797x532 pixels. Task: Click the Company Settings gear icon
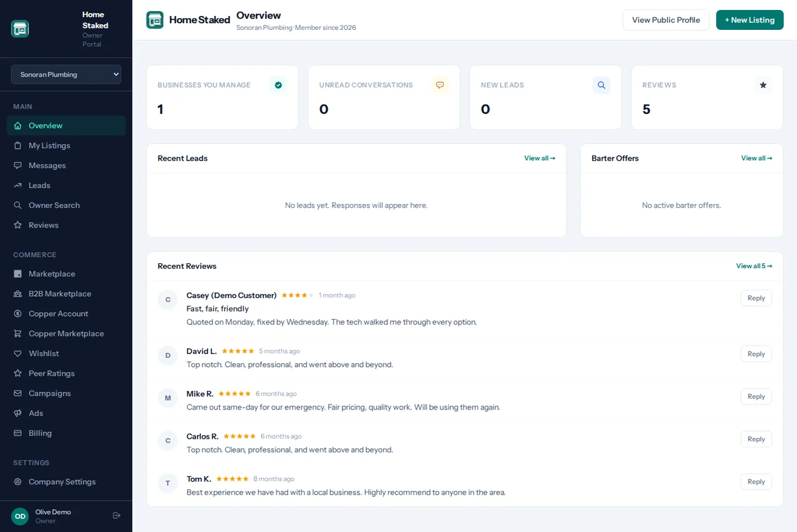17,482
